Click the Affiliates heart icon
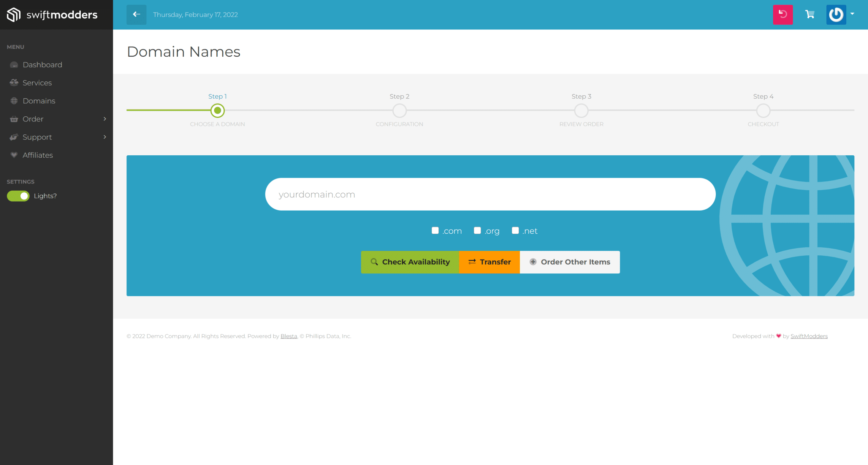This screenshot has width=868, height=465. pos(14,155)
